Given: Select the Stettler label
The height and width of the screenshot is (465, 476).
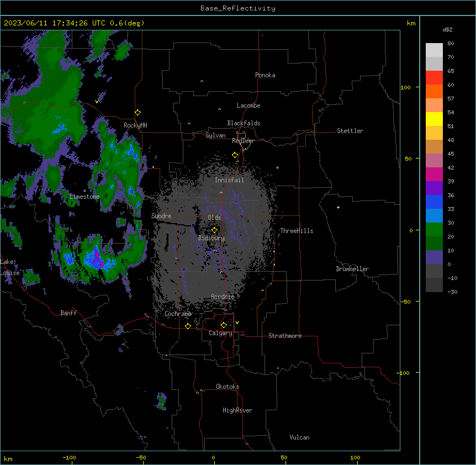Looking at the screenshot, I should click(x=350, y=131).
